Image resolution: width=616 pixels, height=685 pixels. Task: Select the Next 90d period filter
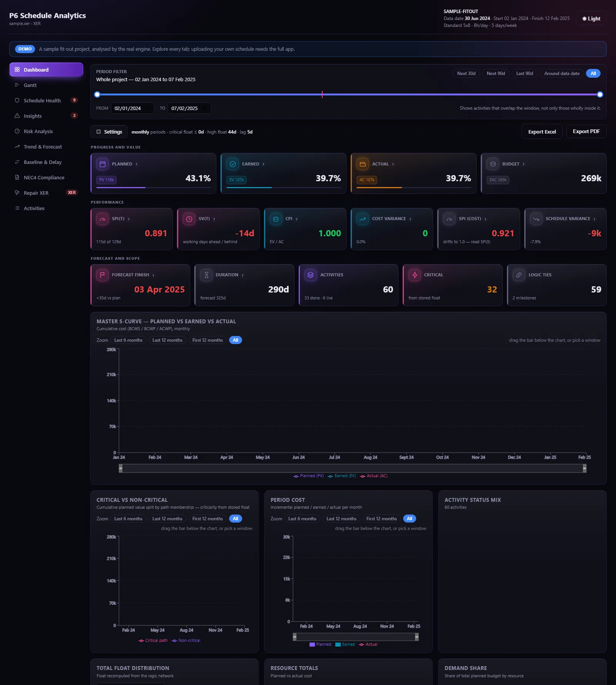(496, 74)
